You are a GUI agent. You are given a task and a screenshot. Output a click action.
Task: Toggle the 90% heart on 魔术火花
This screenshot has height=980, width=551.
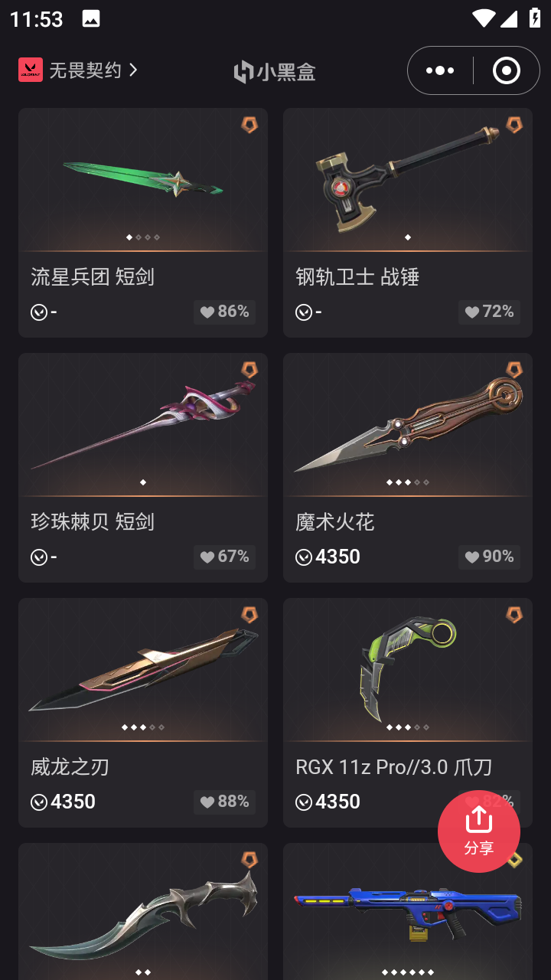[x=489, y=557]
